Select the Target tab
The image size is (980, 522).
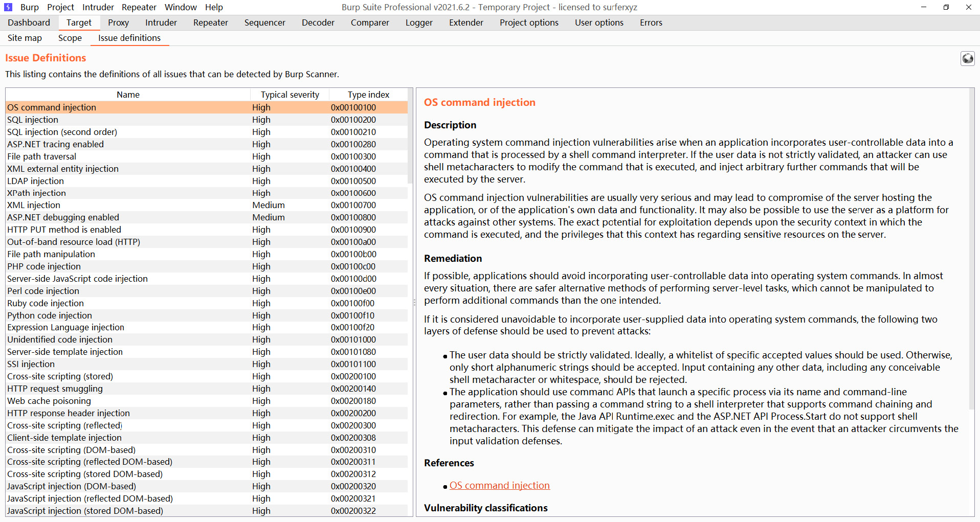(79, 22)
